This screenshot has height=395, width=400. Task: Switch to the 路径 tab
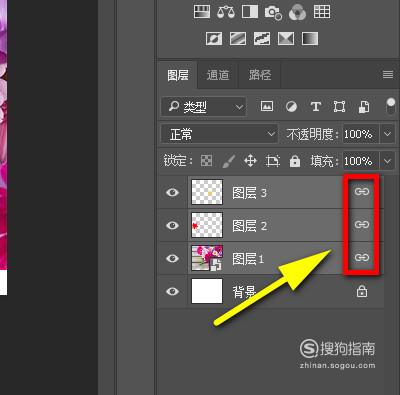click(260, 75)
